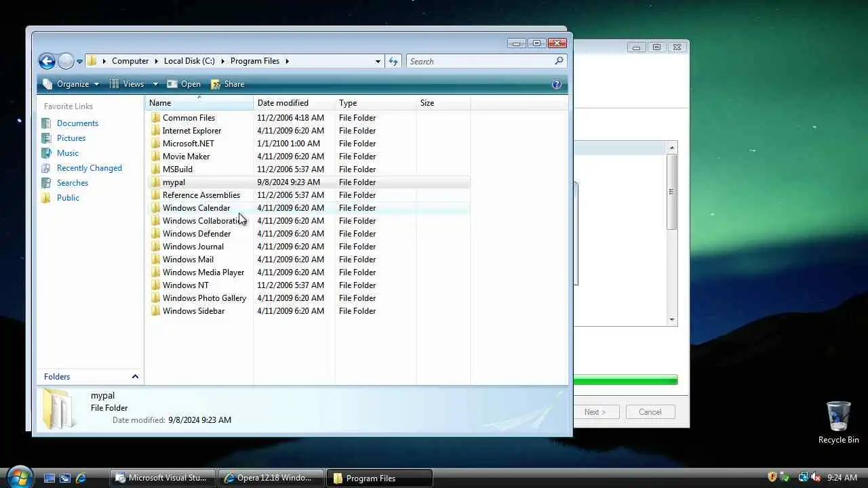Select Computer in the address breadcrumb

pos(130,61)
